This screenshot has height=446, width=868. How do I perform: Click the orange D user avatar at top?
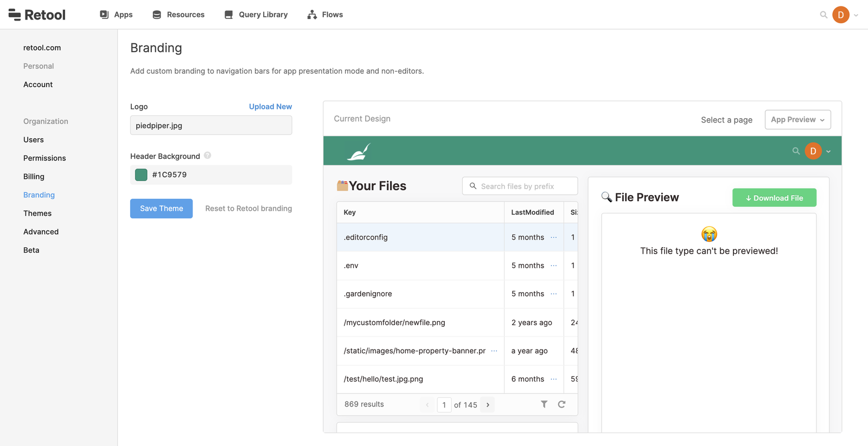[841, 15]
